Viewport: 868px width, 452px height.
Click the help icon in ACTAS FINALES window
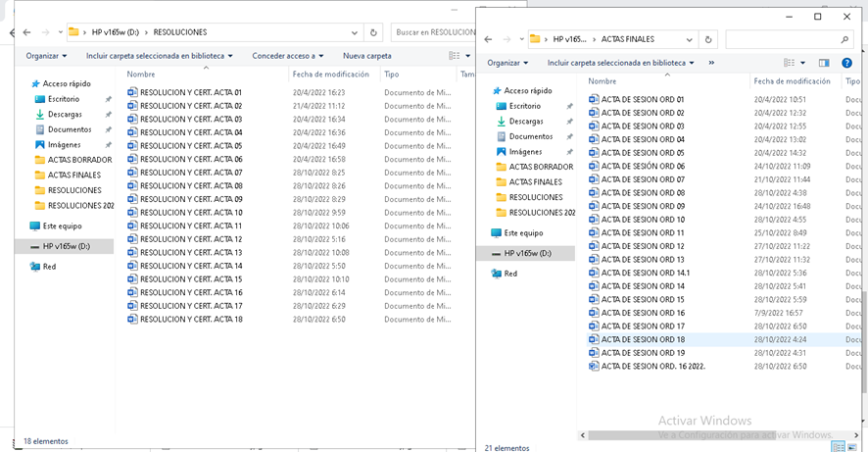(846, 63)
